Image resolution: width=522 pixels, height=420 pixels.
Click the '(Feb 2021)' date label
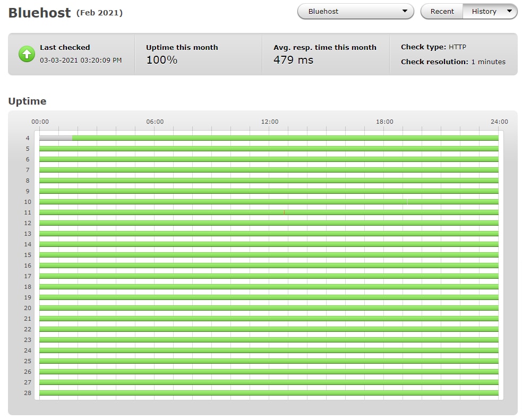tap(99, 13)
